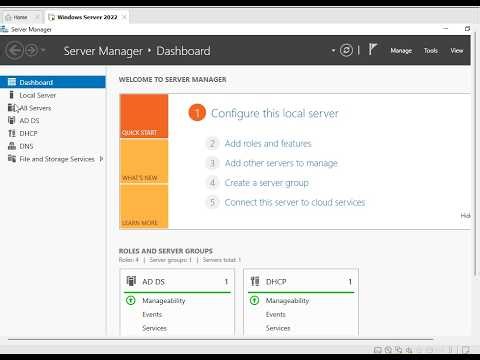Open the DHCP role tile header
Screen dimensions: 480x360
click(x=301, y=282)
